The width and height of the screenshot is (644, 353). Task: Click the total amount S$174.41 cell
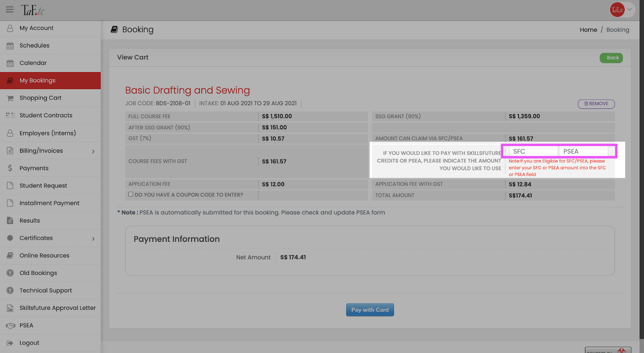(520, 195)
